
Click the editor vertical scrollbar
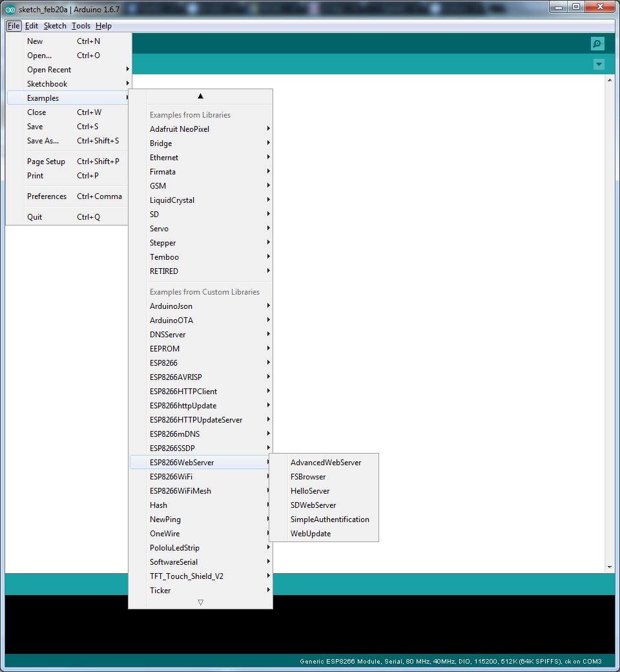(609, 323)
